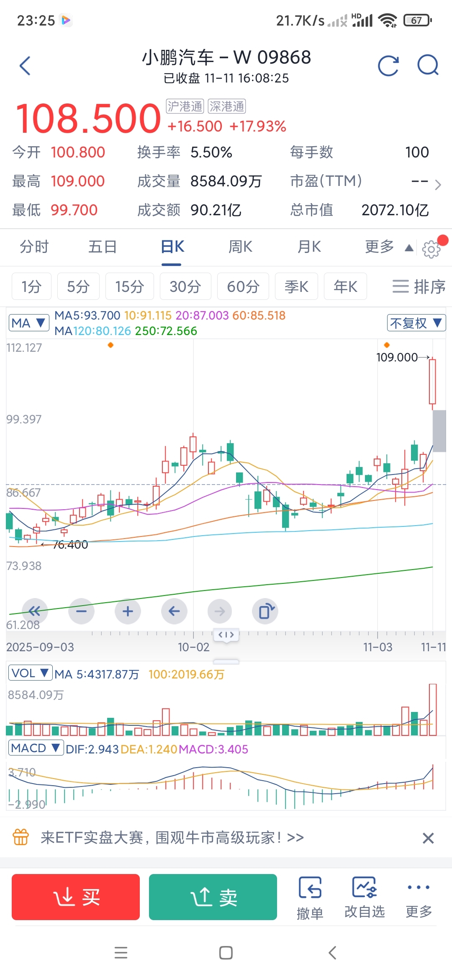Tap 总市值 2072.10亿 value
Screen dimensions: 452x980
(395, 210)
